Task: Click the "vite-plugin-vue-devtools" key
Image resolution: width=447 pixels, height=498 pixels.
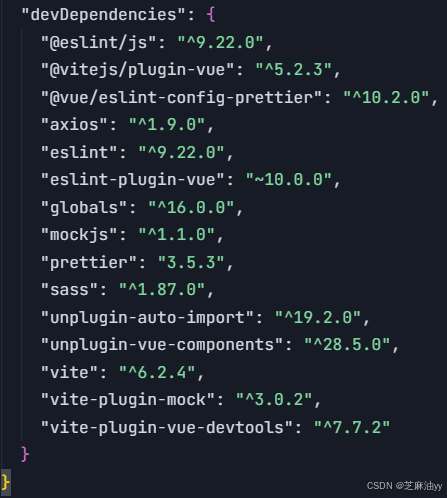Action: tap(167, 427)
